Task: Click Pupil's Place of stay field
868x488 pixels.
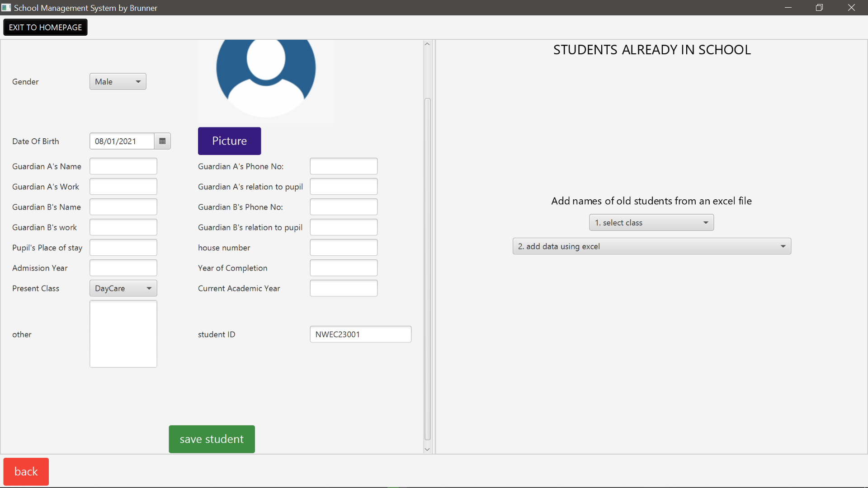Action: click(x=123, y=248)
